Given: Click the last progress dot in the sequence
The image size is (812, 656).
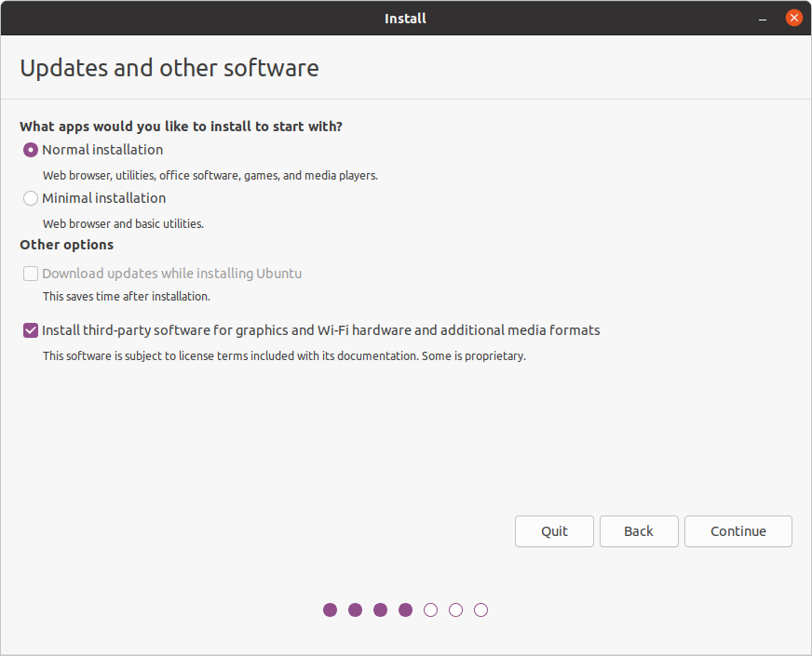Looking at the screenshot, I should coord(480,609).
